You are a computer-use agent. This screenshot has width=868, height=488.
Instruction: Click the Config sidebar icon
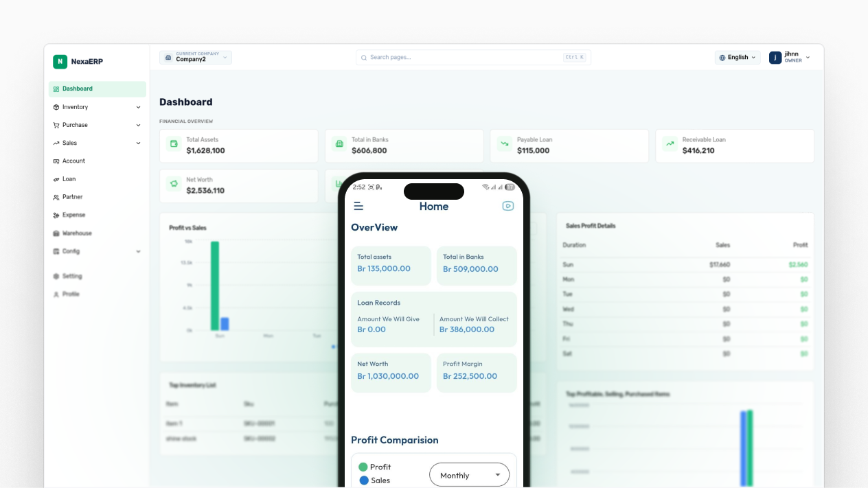(56, 251)
